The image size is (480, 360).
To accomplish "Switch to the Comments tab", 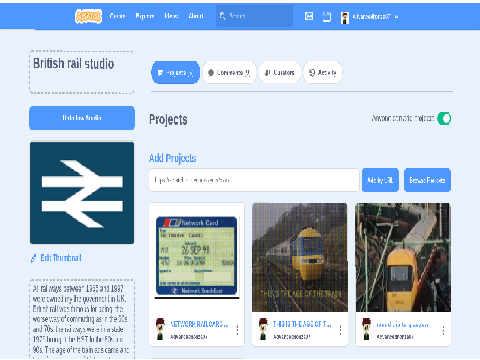I will (229, 72).
